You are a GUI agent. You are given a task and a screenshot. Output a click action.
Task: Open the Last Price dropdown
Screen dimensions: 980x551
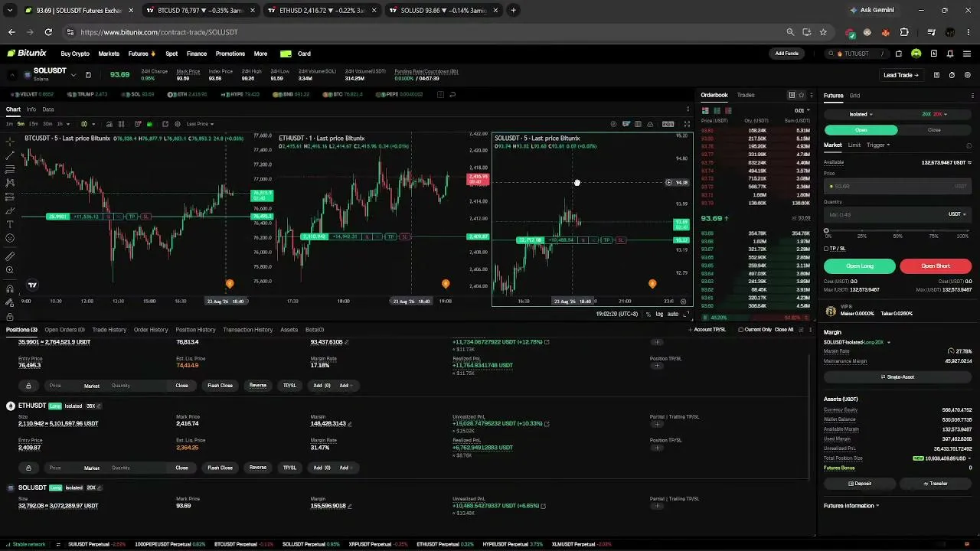click(199, 124)
